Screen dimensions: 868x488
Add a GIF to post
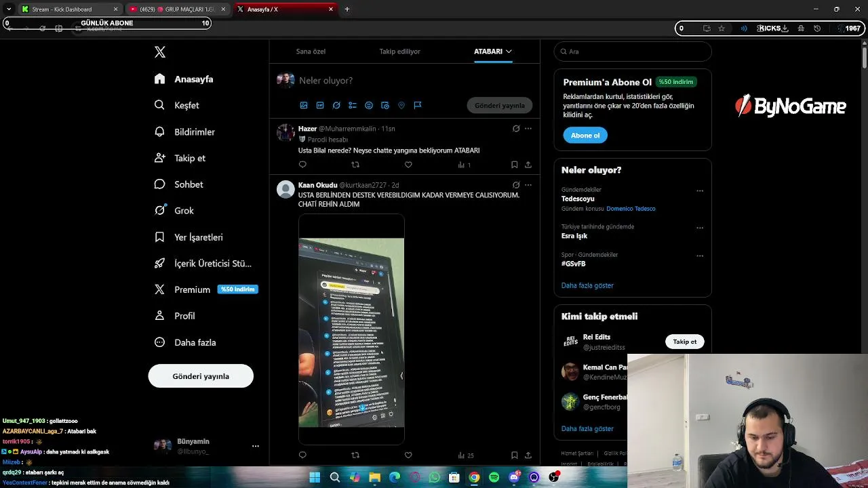(320, 105)
